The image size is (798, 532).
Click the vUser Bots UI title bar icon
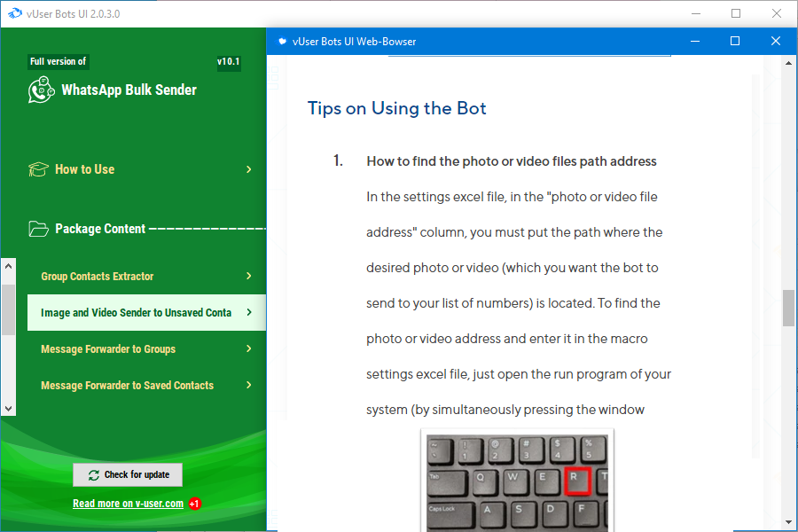[x=15, y=14]
